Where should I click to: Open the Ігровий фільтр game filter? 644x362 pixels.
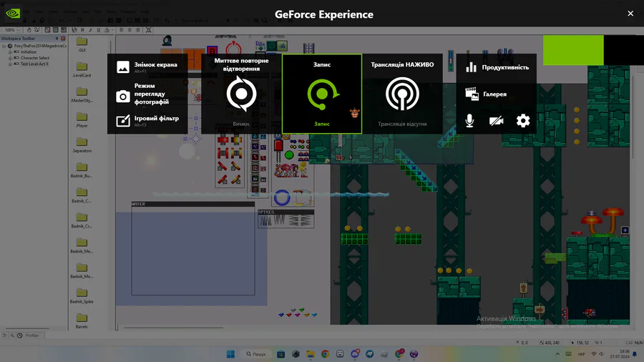[x=147, y=121]
